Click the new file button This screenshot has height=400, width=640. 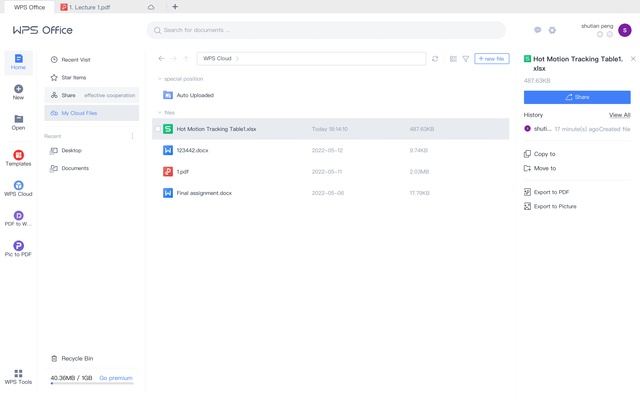click(x=492, y=59)
